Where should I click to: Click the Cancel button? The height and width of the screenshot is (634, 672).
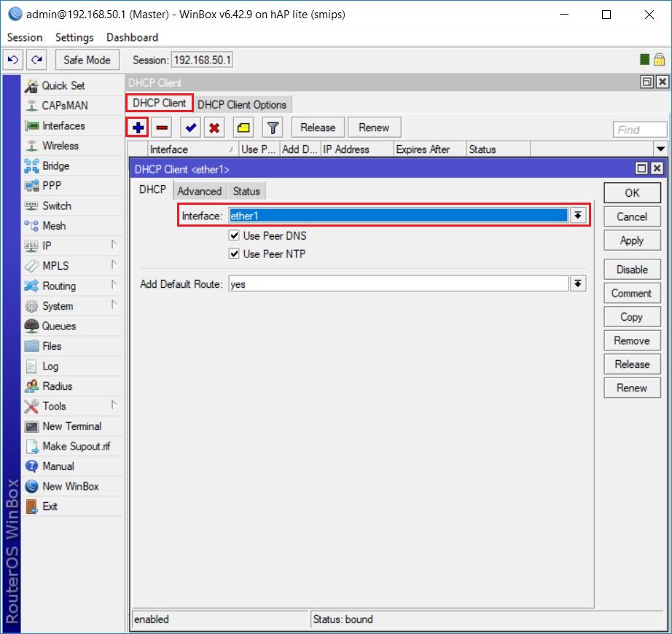coord(632,216)
